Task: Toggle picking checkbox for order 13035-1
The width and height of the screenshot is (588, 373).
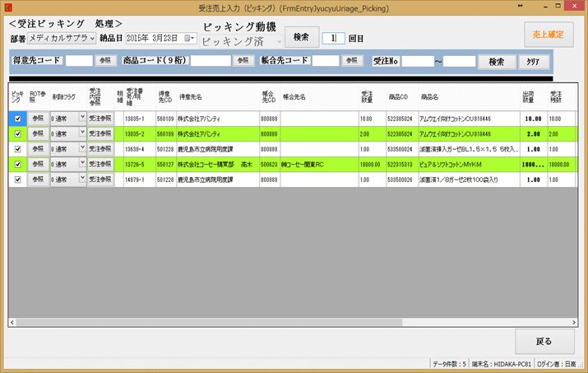Action: 17,119
